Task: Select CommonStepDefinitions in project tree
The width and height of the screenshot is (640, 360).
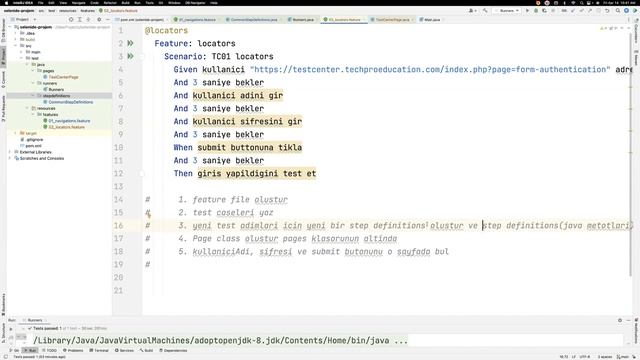Action: [x=71, y=102]
